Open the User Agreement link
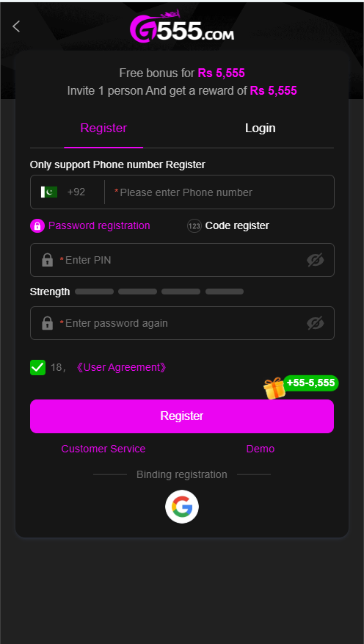This screenshot has height=644, width=364. tap(122, 367)
